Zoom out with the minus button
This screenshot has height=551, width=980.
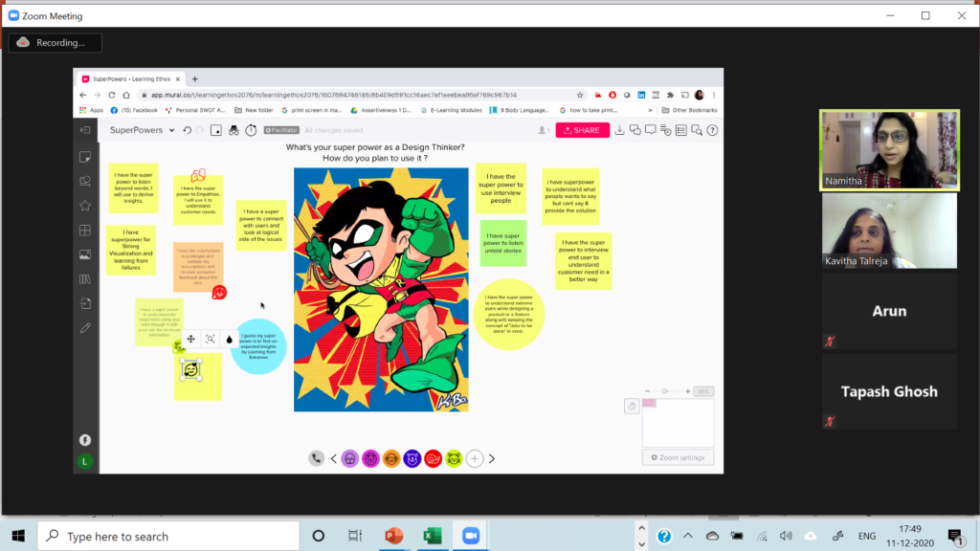[x=648, y=391]
